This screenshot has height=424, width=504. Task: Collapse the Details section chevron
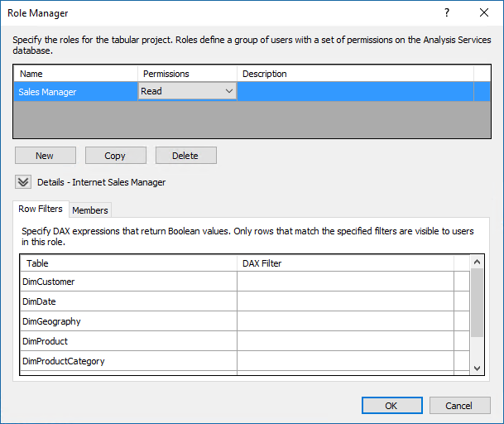pyautogui.click(x=23, y=182)
